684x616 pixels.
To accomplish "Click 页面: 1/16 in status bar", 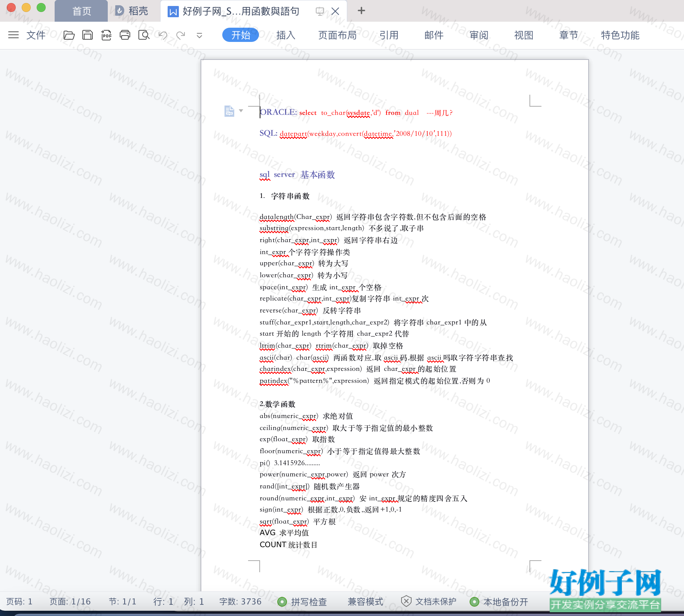I will pos(70,601).
